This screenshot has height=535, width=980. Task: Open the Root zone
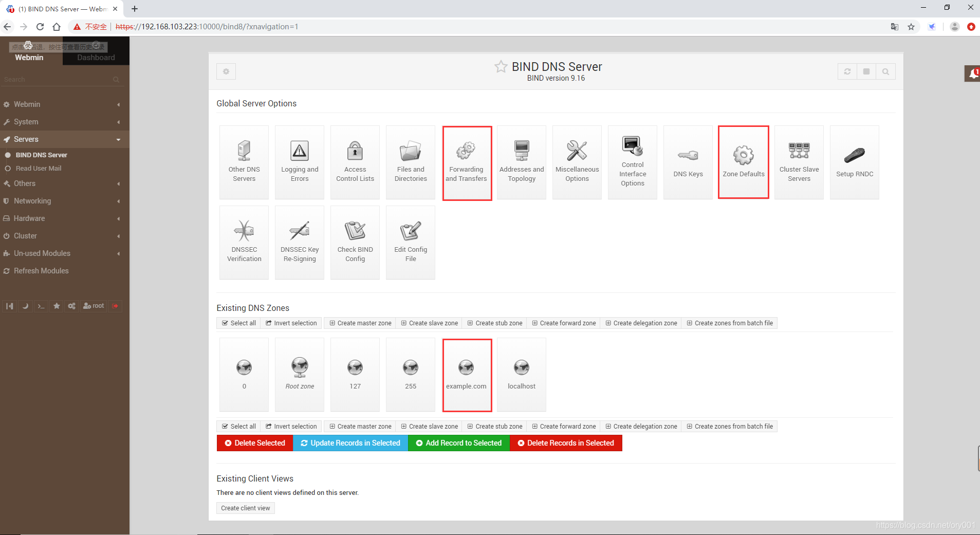pos(300,375)
